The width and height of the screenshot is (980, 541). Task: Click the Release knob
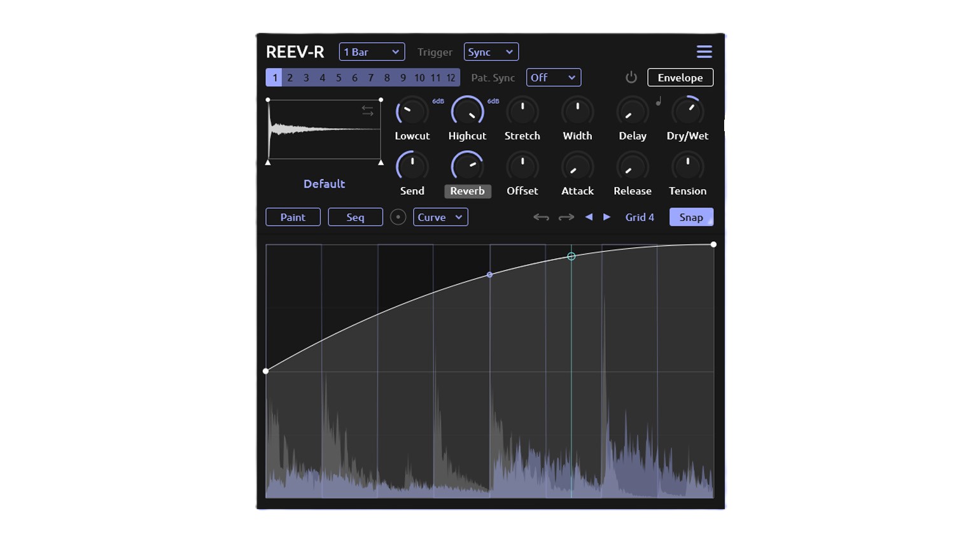pos(633,167)
